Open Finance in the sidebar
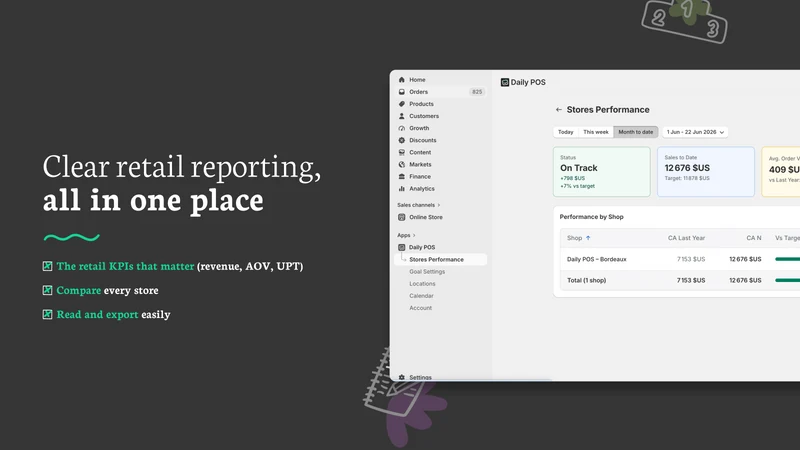This screenshot has height=450, width=800. [420, 177]
